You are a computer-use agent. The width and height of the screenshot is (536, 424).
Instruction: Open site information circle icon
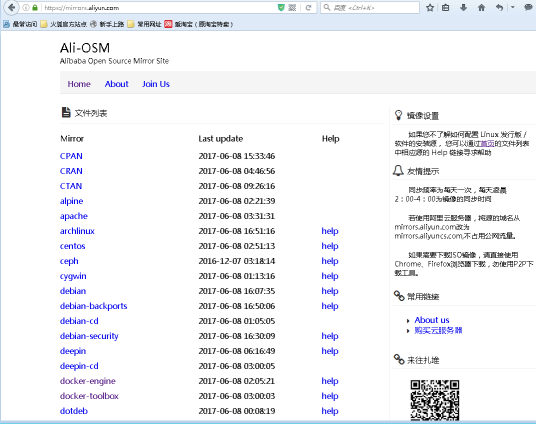click(26, 8)
